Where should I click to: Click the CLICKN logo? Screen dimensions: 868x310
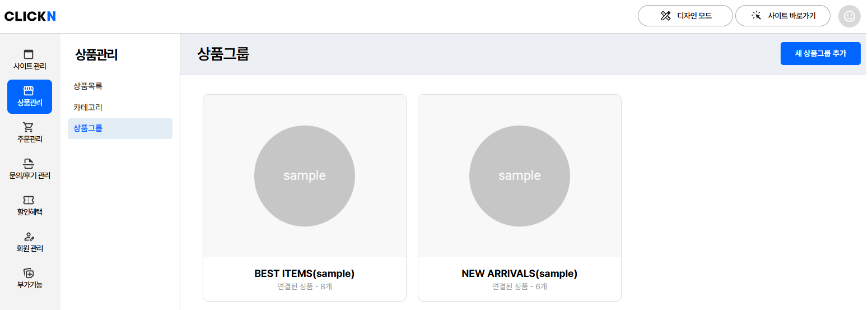(30, 16)
